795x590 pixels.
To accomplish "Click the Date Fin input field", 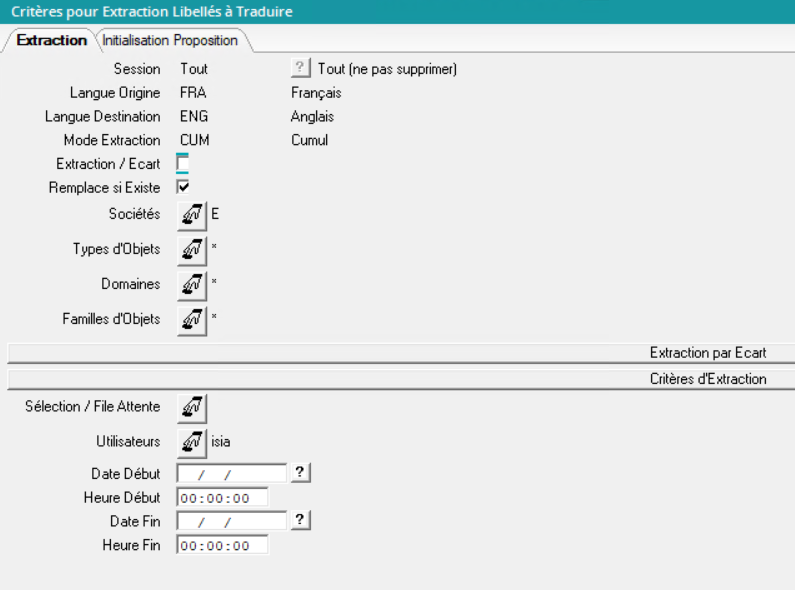I will [x=232, y=521].
